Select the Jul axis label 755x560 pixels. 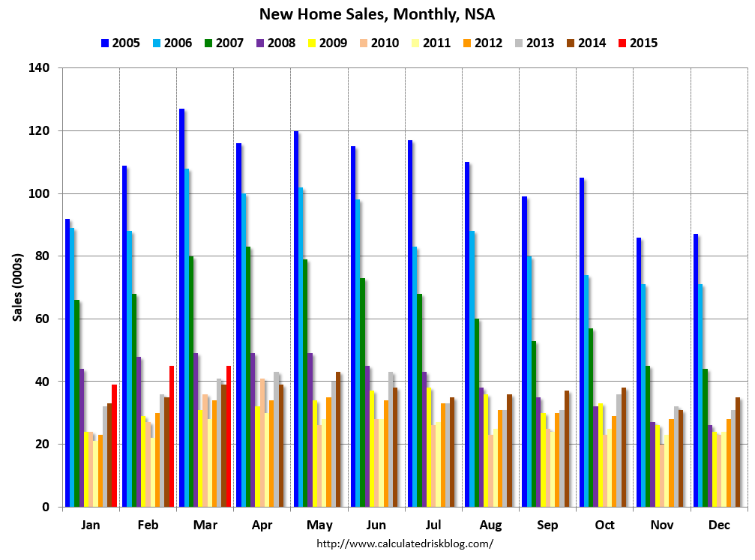point(433,525)
